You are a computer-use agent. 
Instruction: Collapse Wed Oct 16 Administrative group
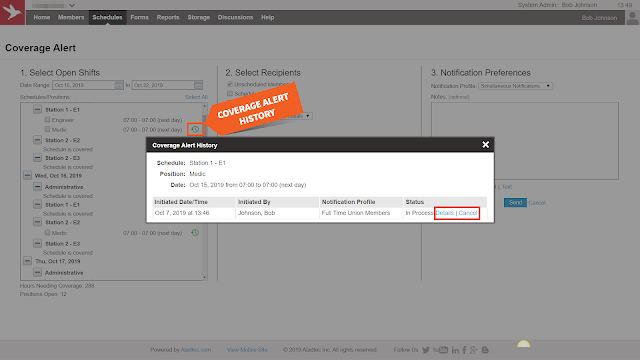pyautogui.click(x=38, y=187)
